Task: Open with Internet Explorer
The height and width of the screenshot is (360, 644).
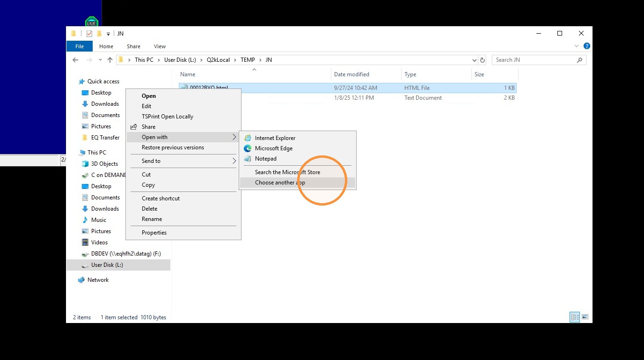Action: pos(298,138)
